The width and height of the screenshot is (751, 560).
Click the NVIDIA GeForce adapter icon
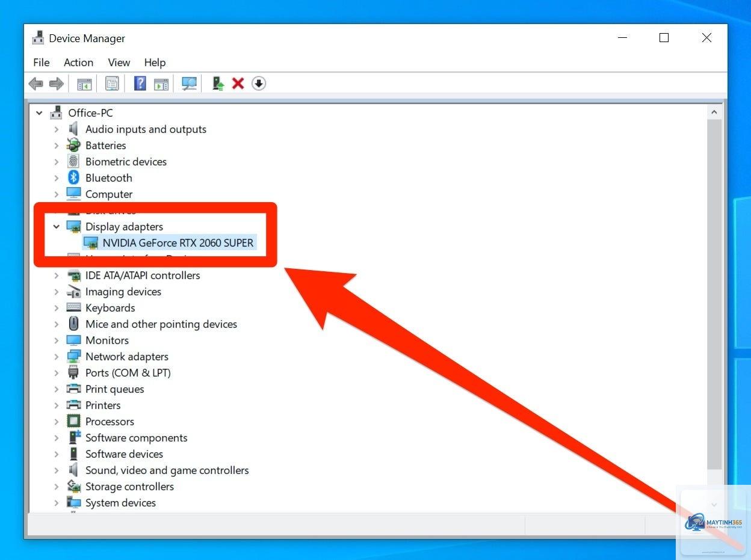[x=91, y=242]
